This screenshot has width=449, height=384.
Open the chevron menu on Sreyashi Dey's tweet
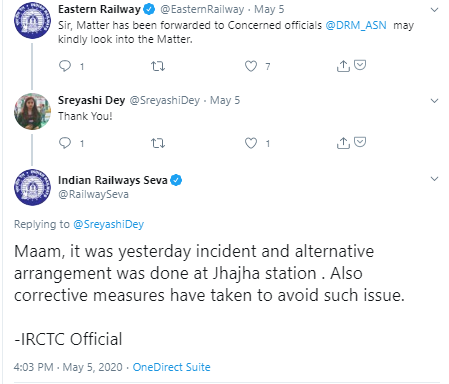pos(434,101)
